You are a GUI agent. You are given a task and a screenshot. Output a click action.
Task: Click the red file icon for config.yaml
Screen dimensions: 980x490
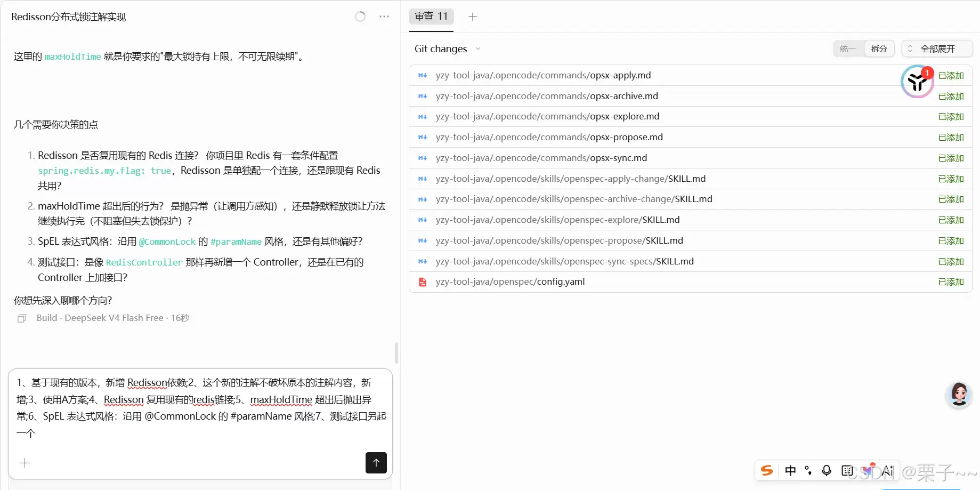423,282
